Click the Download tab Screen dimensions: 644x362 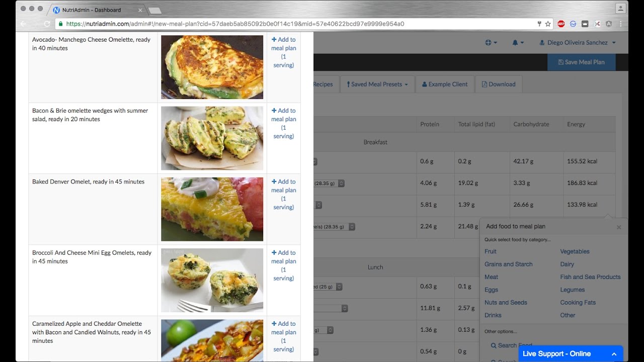499,84
